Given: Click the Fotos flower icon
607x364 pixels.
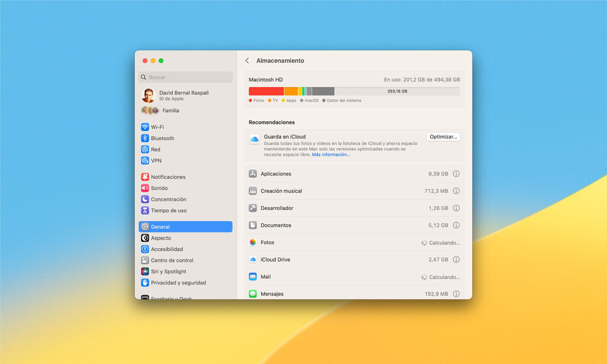Looking at the screenshot, I should (253, 242).
